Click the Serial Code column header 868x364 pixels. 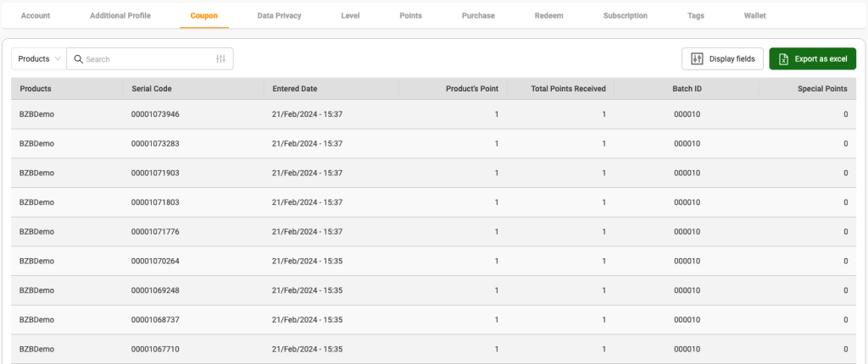pos(152,89)
